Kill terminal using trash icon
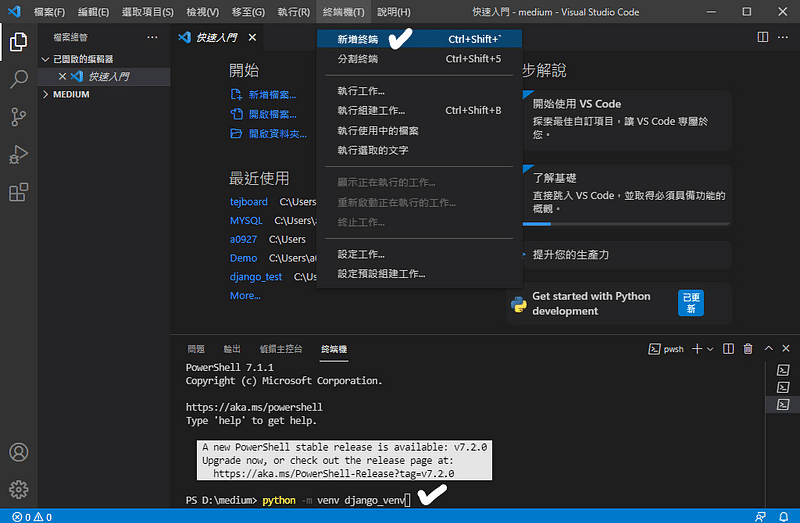Viewport: 800px width, 523px height. tap(747, 349)
